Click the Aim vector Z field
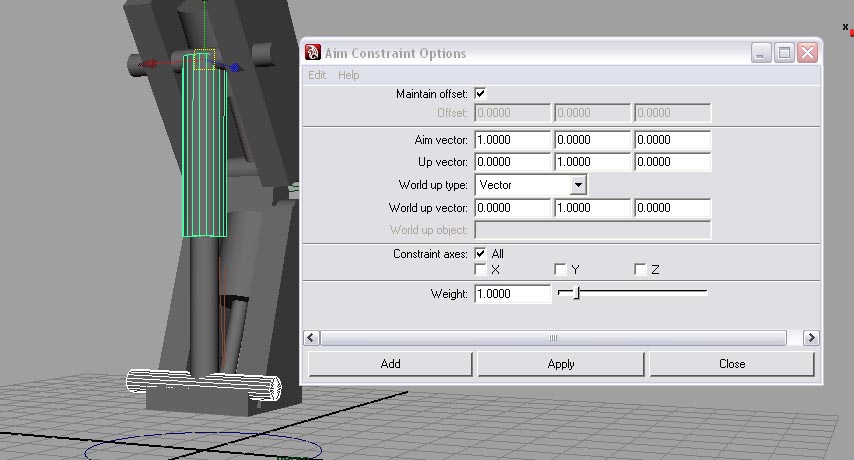The image size is (854, 460). point(673,140)
